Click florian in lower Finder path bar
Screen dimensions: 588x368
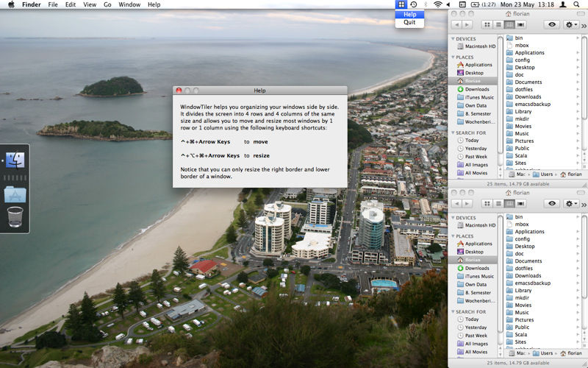click(x=571, y=353)
